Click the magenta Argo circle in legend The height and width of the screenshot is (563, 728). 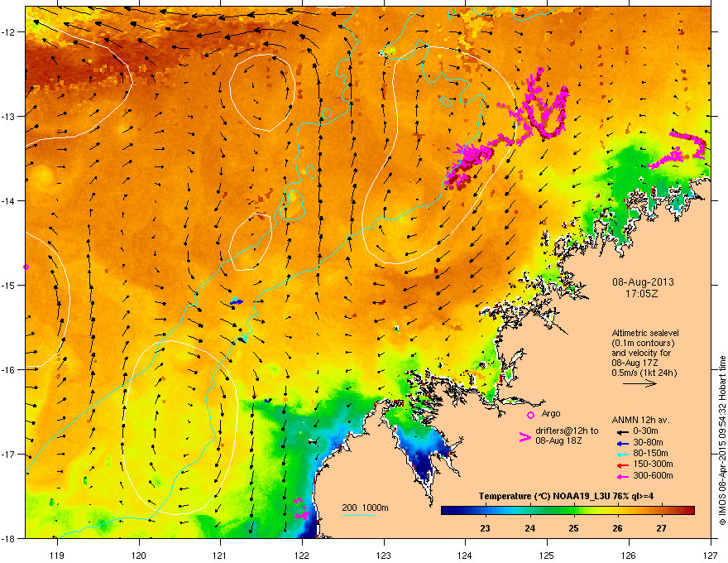pos(530,415)
